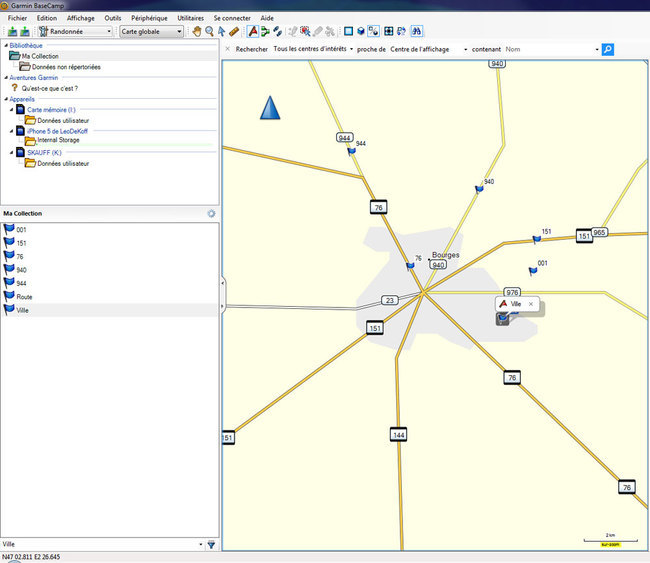This screenshot has width=650, height=563.
Task: Select the Measure ruler tool
Action: (x=234, y=31)
